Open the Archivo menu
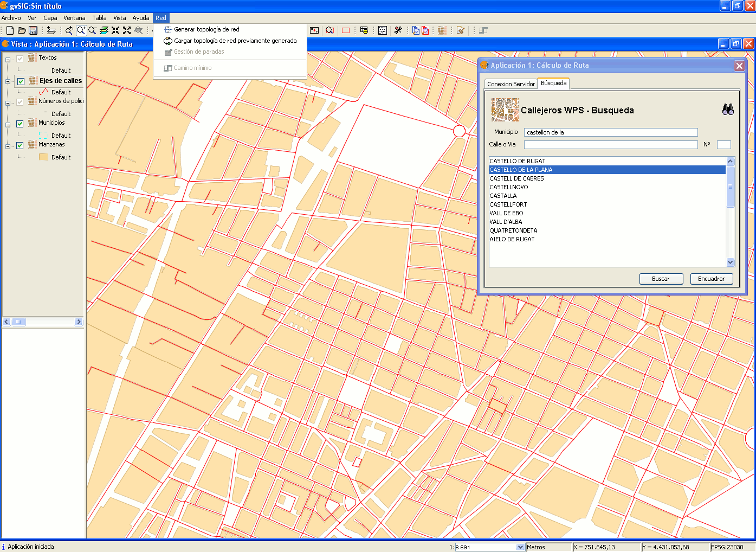The height and width of the screenshot is (552, 756). point(11,18)
